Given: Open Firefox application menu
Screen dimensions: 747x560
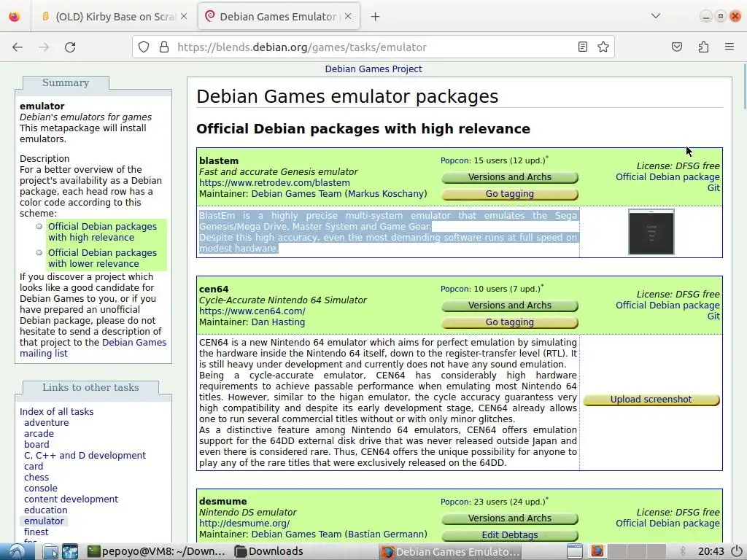Looking at the screenshot, I should tap(729, 47).
